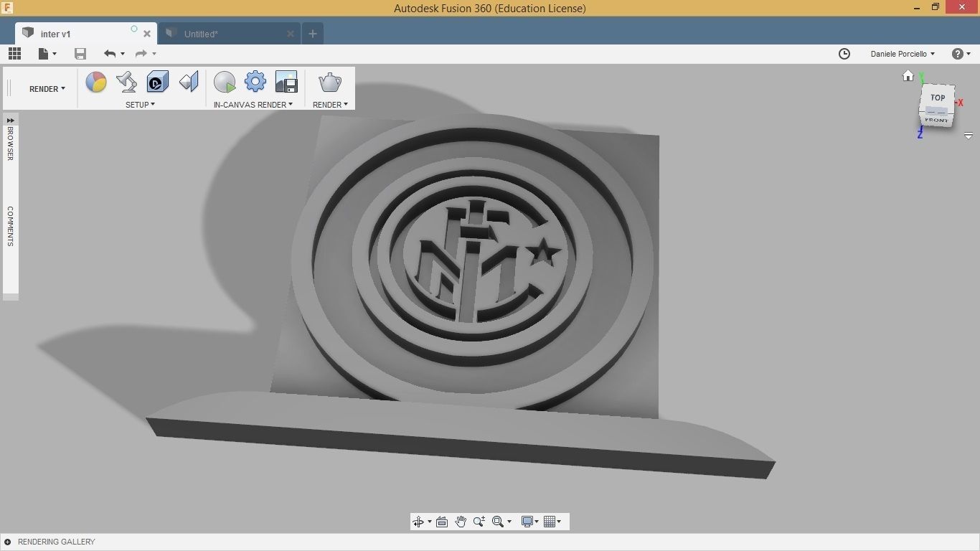The image size is (980, 551).
Task: Launch the Render teapot tool
Action: pos(330,82)
